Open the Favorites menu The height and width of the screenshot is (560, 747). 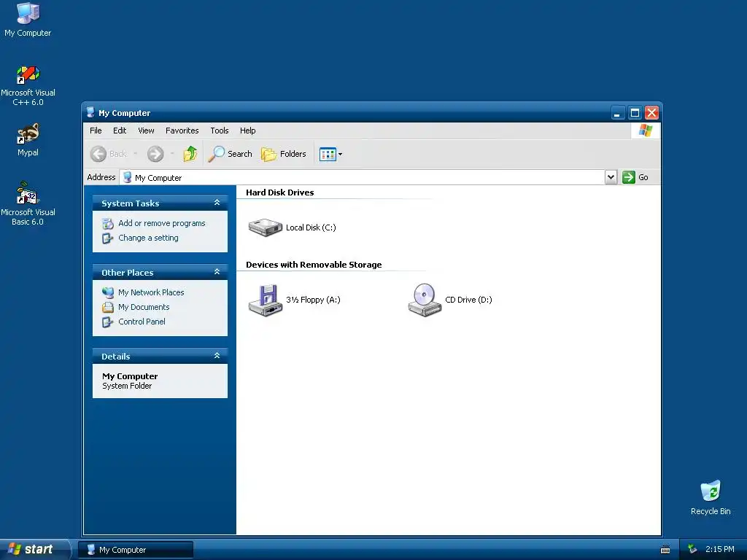click(x=182, y=131)
